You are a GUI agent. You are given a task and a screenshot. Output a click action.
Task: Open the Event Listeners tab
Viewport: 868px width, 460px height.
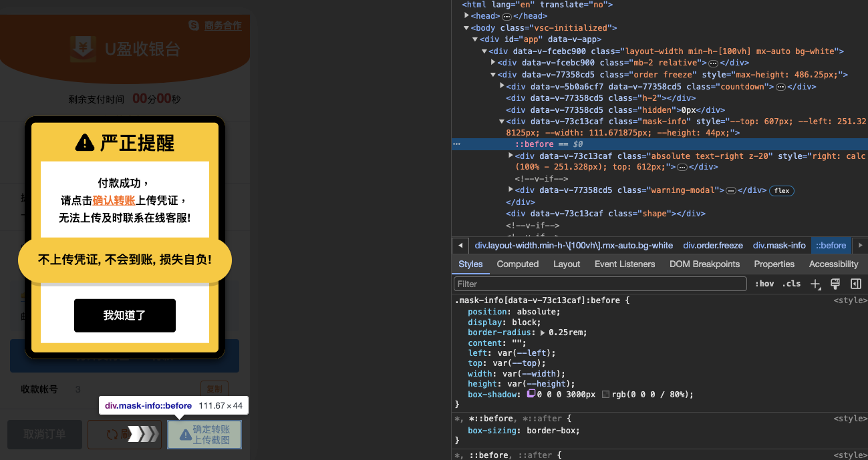coord(625,264)
